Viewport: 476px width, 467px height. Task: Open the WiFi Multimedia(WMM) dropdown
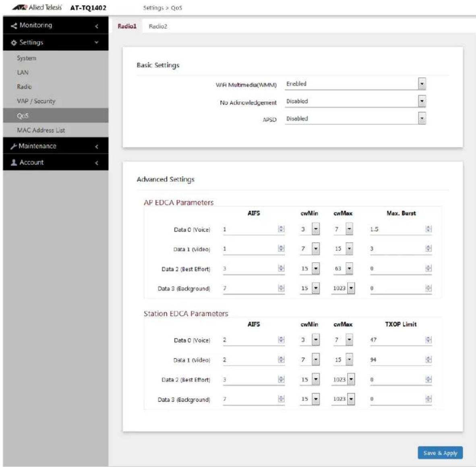point(422,84)
